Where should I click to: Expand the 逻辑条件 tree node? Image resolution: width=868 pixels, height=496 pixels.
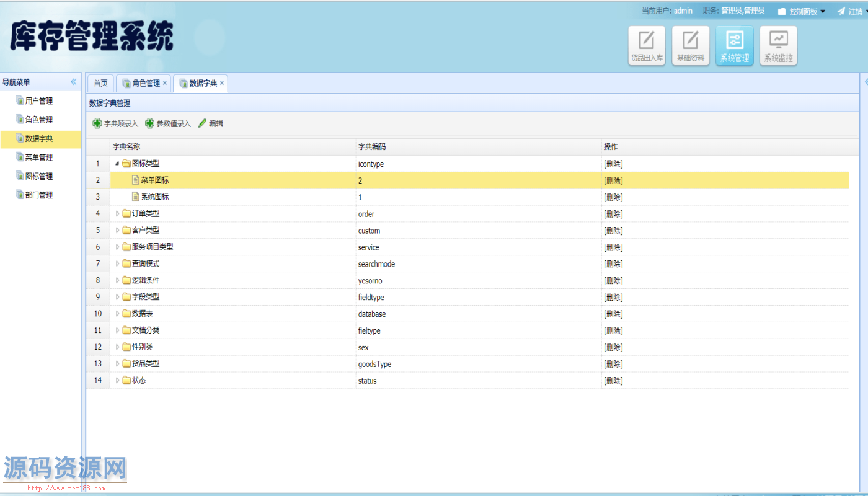coord(117,280)
